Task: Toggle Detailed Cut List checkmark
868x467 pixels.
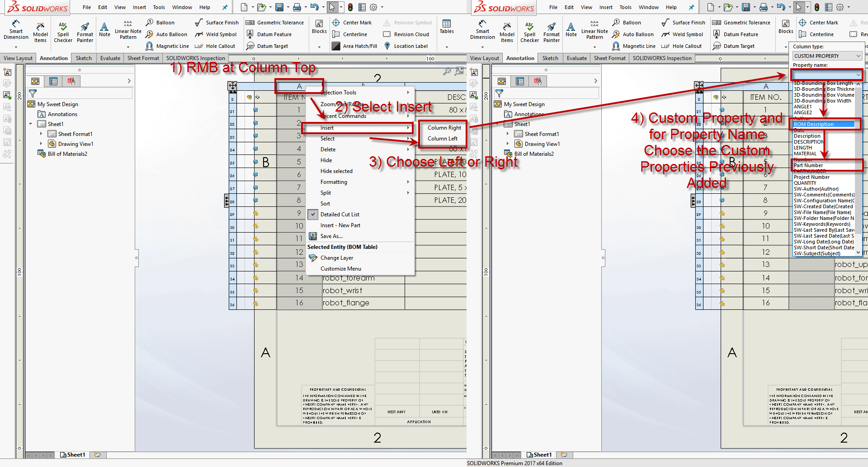Action: click(313, 215)
